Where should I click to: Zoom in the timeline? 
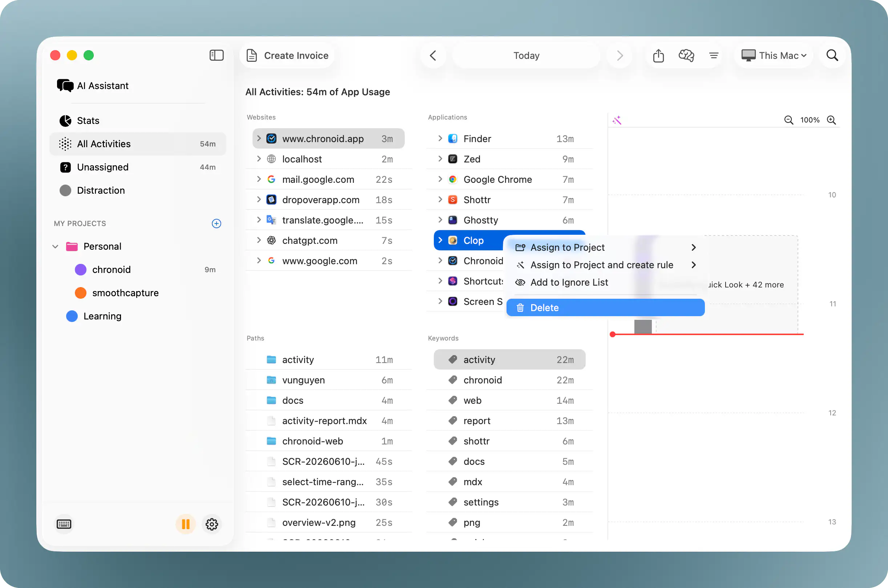pos(831,120)
